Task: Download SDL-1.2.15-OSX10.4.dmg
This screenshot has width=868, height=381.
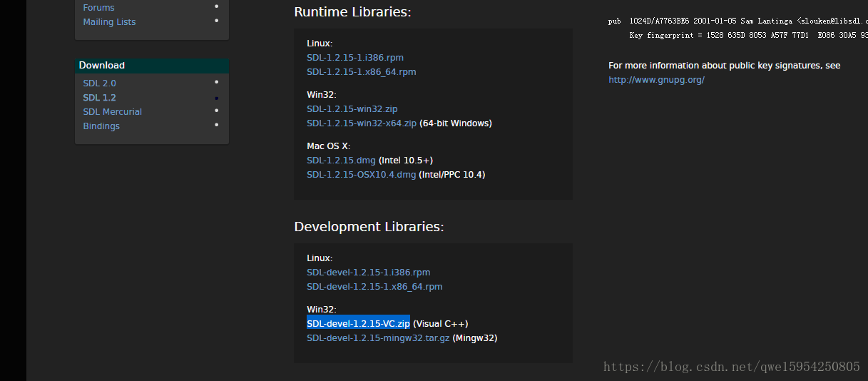Action: [x=361, y=175]
